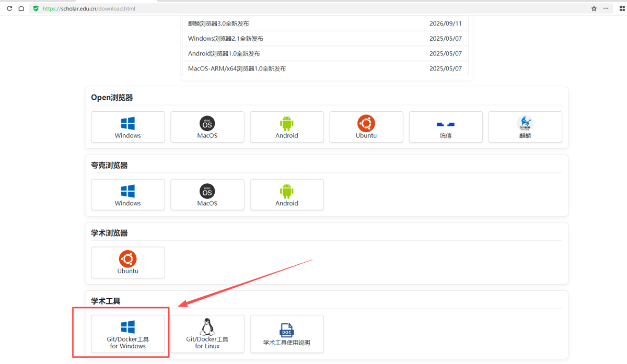Open the 学术工具使用说明 document
This screenshot has height=364, width=627.
pos(287,334)
